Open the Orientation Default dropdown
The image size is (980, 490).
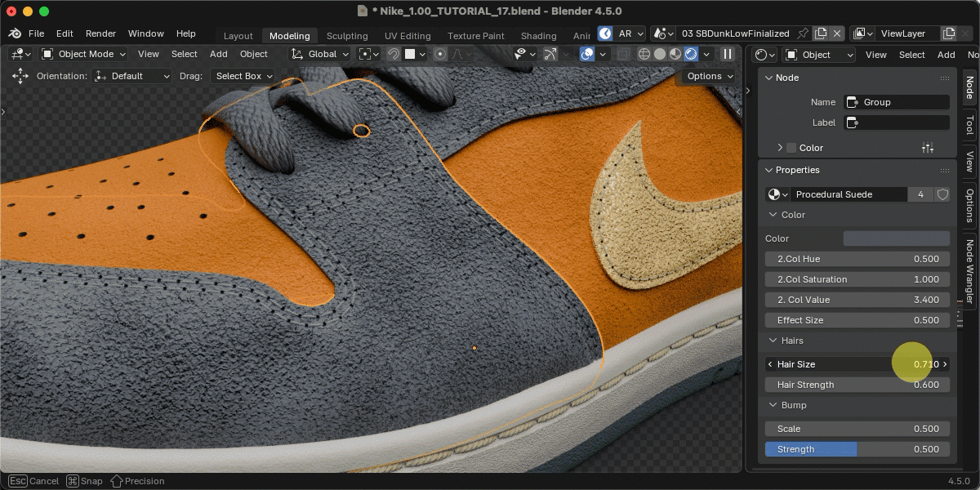pyautogui.click(x=132, y=76)
